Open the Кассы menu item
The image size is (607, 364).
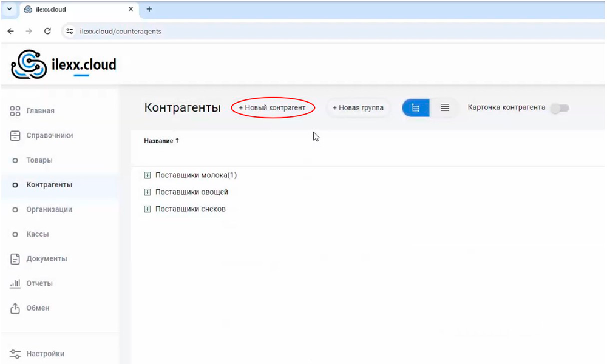pos(38,234)
